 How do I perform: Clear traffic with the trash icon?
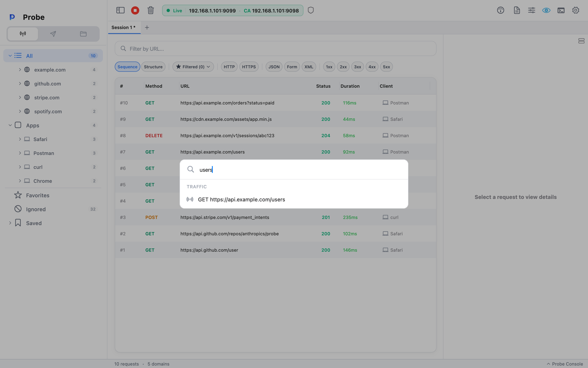[151, 10]
